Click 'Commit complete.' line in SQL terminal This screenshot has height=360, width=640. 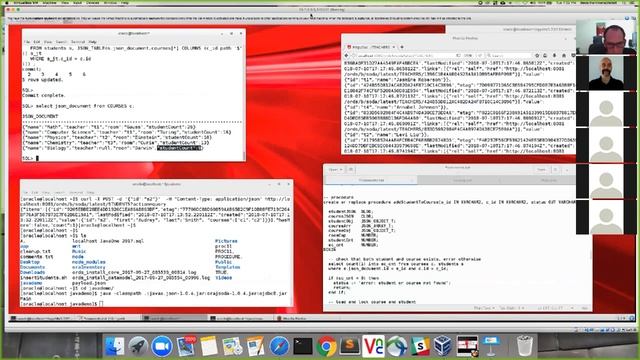tap(44, 95)
